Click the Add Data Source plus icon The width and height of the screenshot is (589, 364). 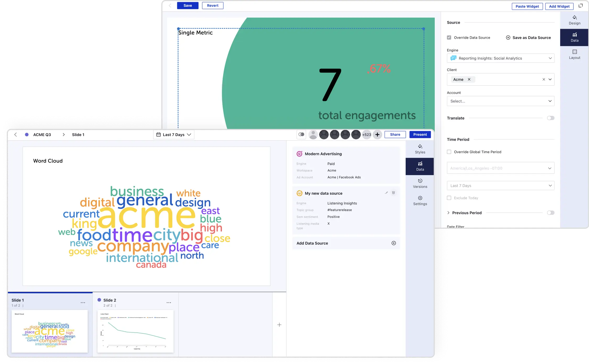pos(393,243)
